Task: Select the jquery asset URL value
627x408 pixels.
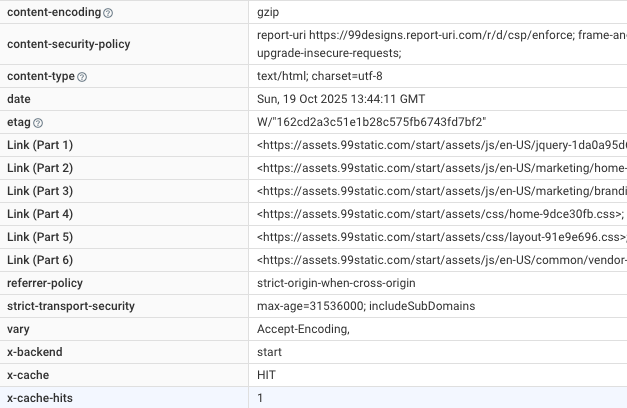Action: tap(441, 145)
